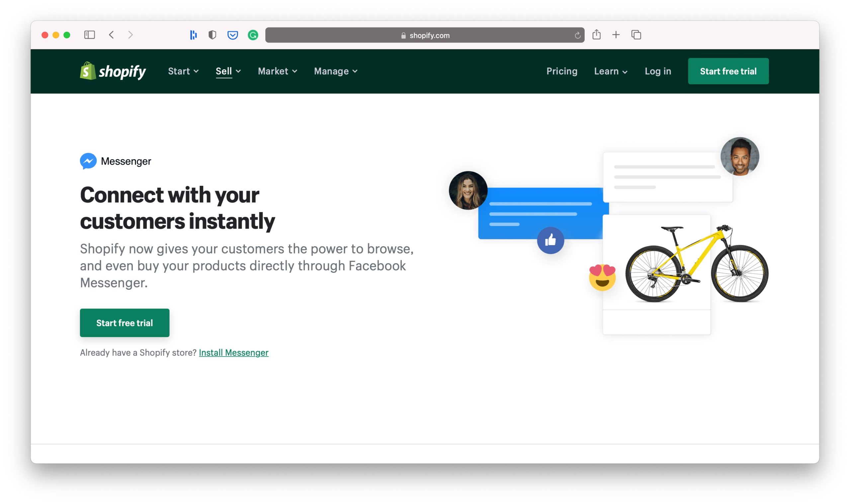Expand the Market dropdown menu
This screenshot has height=504, width=850.
278,71
